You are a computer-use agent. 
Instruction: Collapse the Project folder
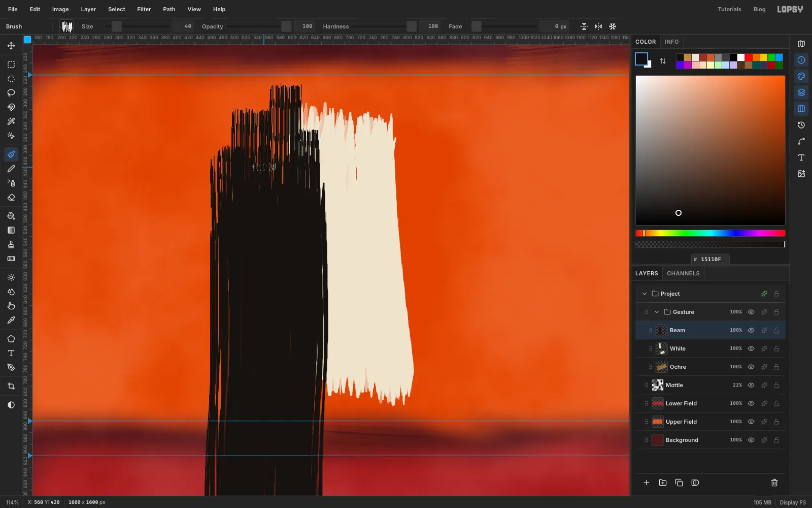point(645,294)
